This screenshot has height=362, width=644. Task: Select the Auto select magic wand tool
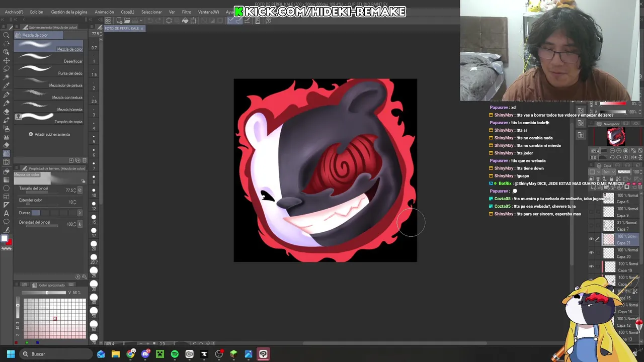point(7,77)
